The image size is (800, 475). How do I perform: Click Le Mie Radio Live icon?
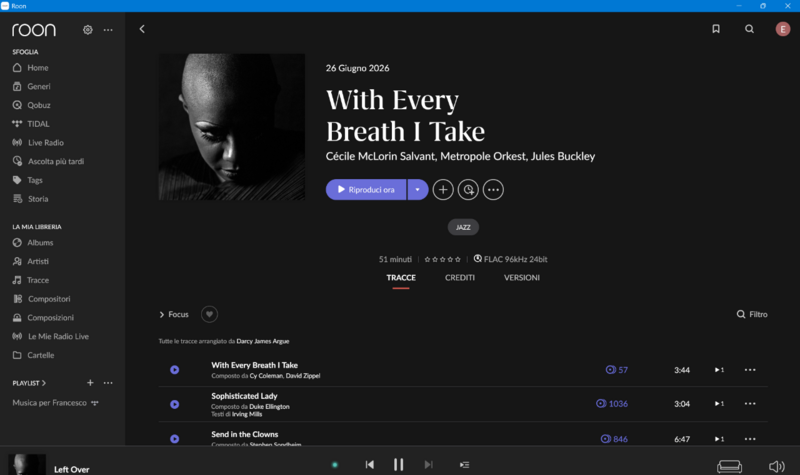pos(17,336)
